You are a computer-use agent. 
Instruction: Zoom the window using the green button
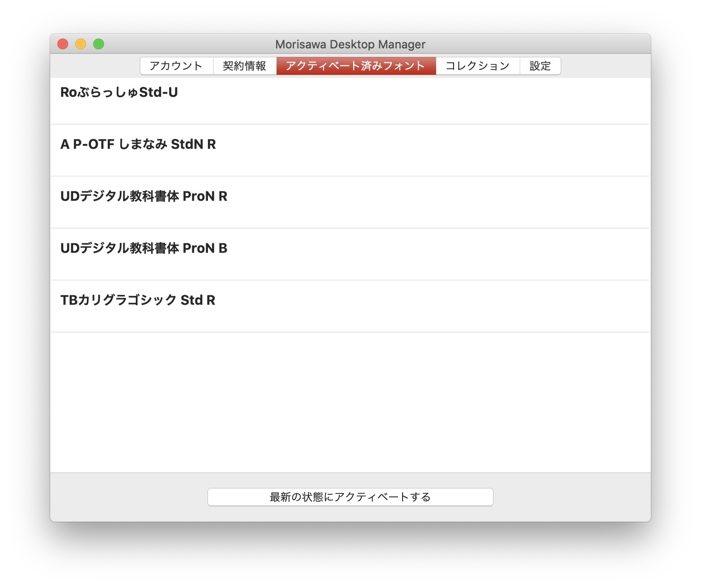(98, 44)
